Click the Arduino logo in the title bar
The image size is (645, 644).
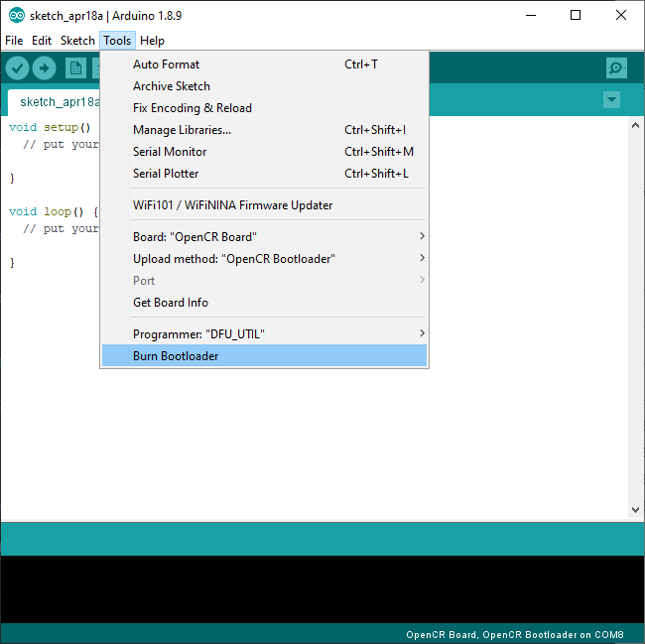pyautogui.click(x=17, y=16)
